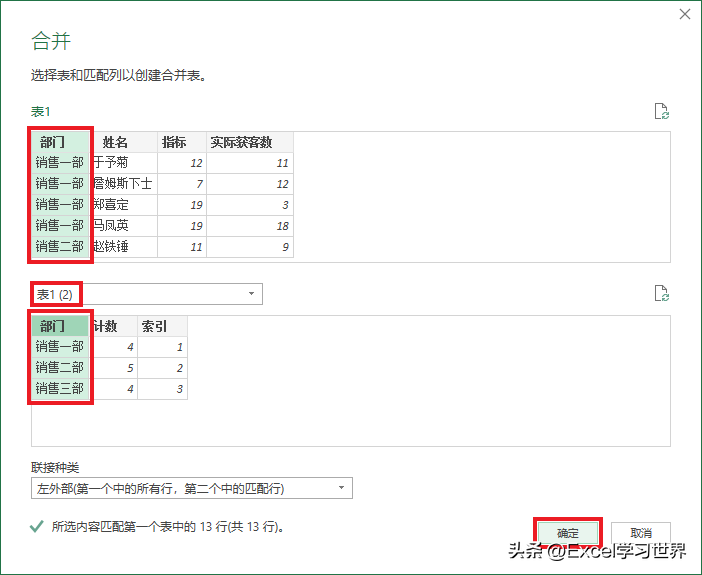Viewport: 702px width, 575px height.
Task: Click cell 赵铁锤 in first table
Action: 124,247
